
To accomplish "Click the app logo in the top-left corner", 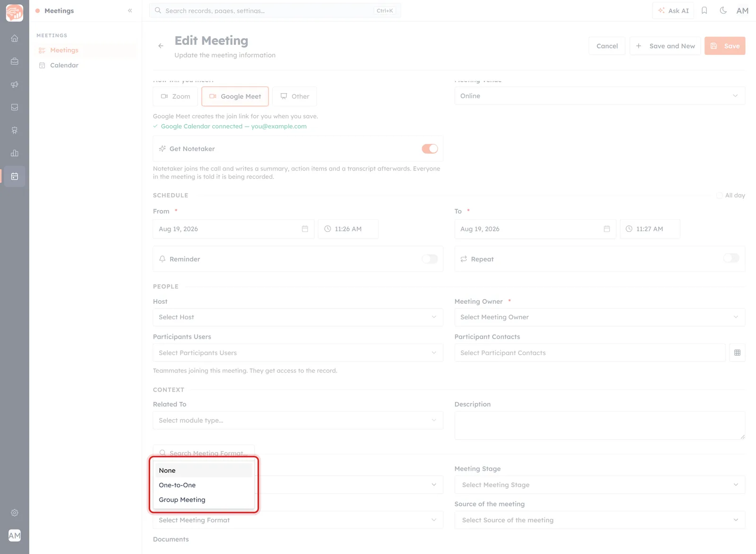I will [15, 13].
